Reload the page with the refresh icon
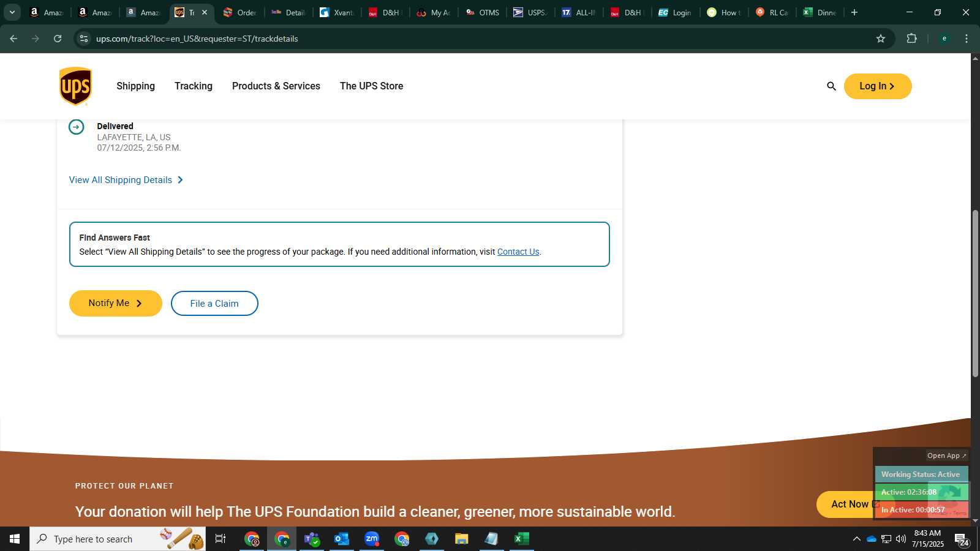This screenshot has height=551, width=980. coord(58,39)
